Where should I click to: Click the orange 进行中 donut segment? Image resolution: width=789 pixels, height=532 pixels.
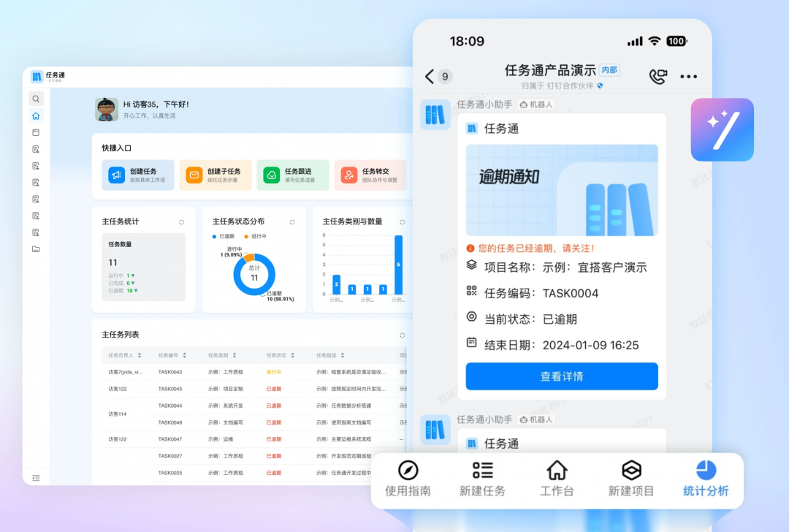coord(250,258)
